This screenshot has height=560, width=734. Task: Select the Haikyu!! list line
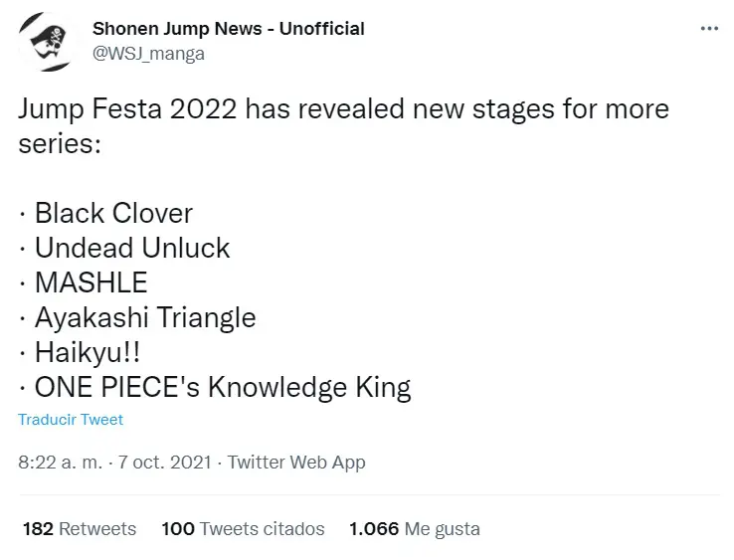pyautogui.click(x=80, y=352)
